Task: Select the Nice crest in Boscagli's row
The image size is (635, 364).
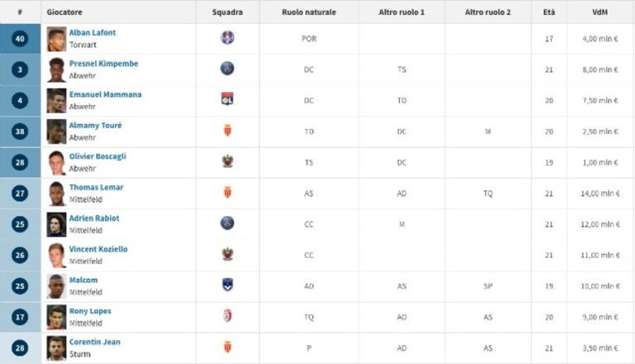Action: [x=228, y=161]
